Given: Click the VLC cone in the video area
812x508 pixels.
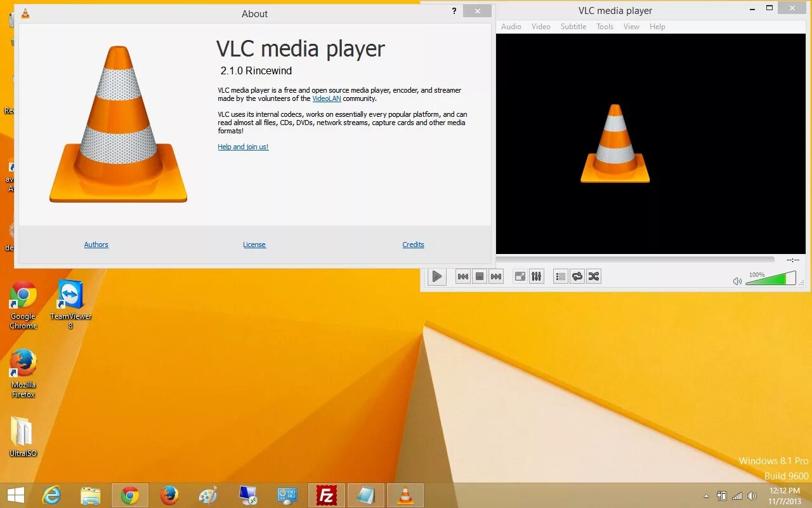Looking at the screenshot, I should coord(615,144).
